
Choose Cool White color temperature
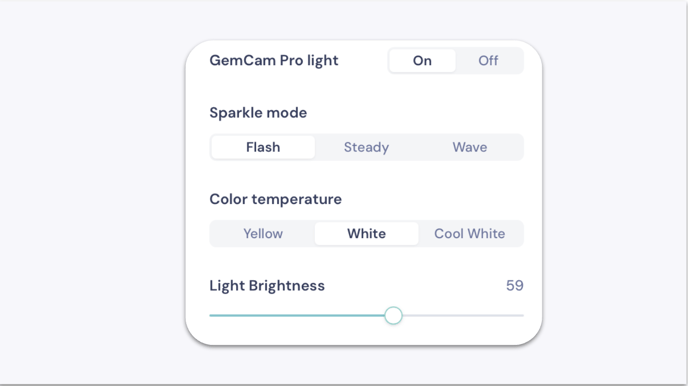coord(470,233)
